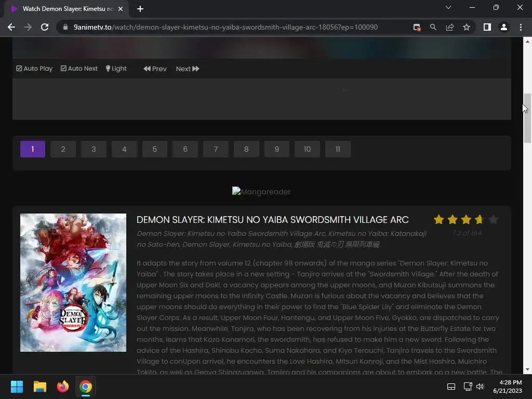Select the Watch Demon Slayer tab

coord(66,9)
